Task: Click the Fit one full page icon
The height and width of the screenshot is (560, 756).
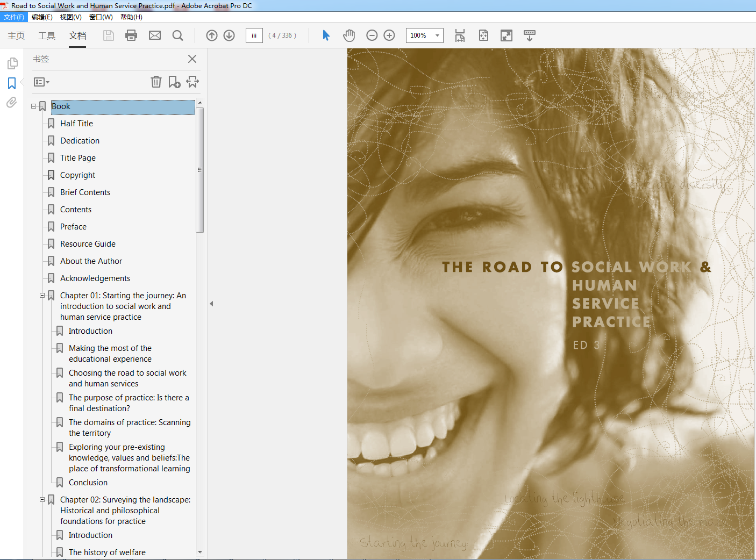Action: pos(483,35)
